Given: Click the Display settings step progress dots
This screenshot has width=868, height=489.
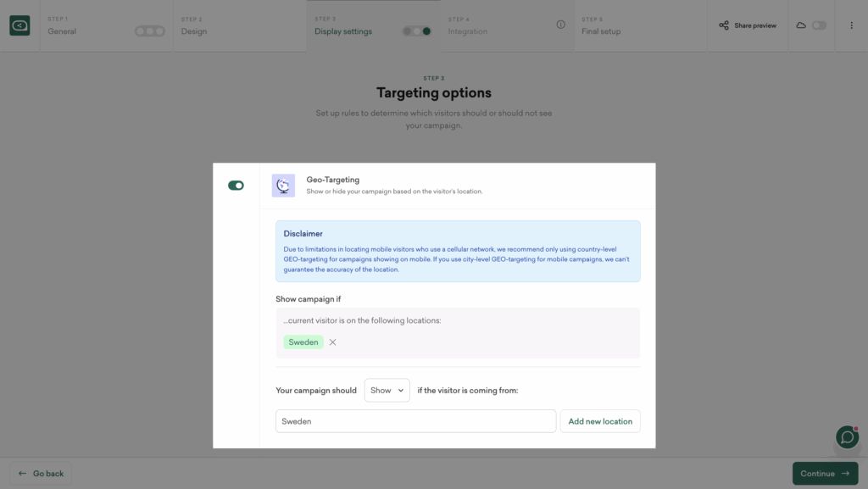Looking at the screenshot, I should point(417,31).
